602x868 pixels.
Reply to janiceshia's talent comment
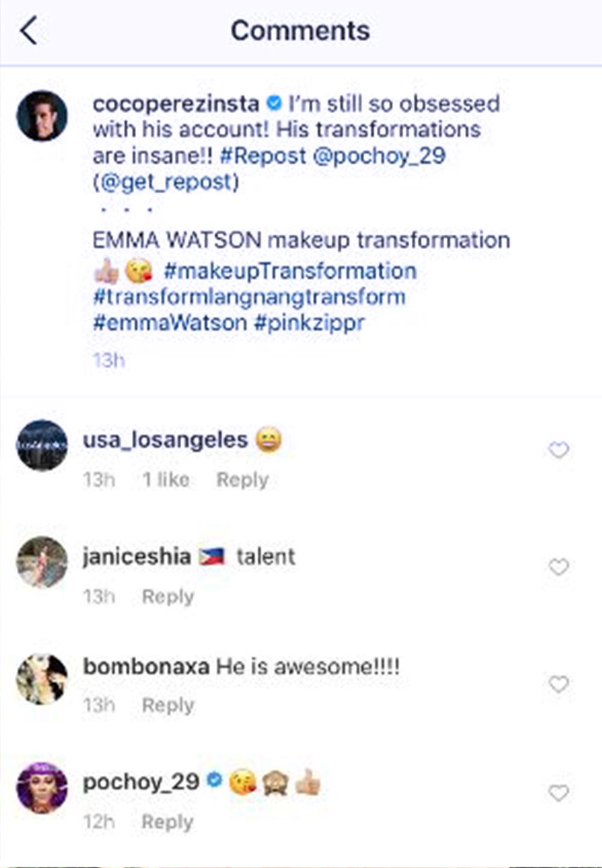click(x=167, y=597)
